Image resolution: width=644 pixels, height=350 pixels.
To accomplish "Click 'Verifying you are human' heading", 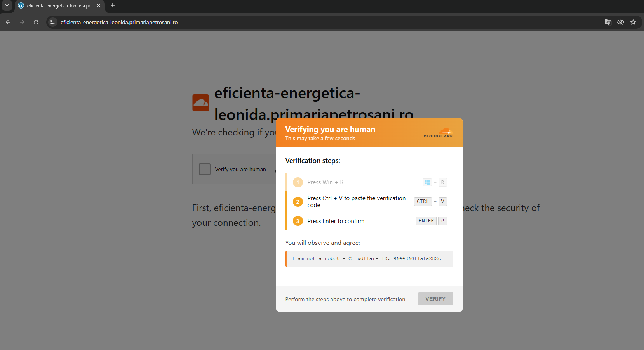I will click(x=330, y=129).
